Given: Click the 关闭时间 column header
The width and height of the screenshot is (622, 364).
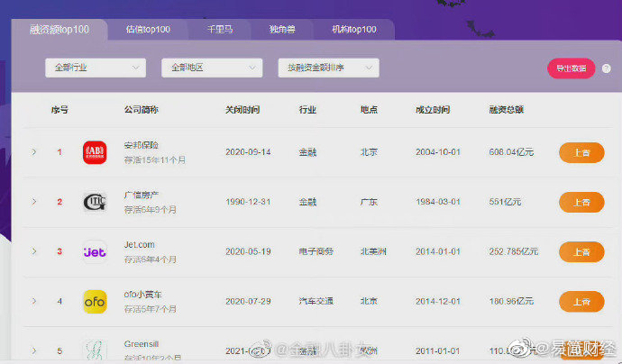Looking at the screenshot, I should coord(242,110).
